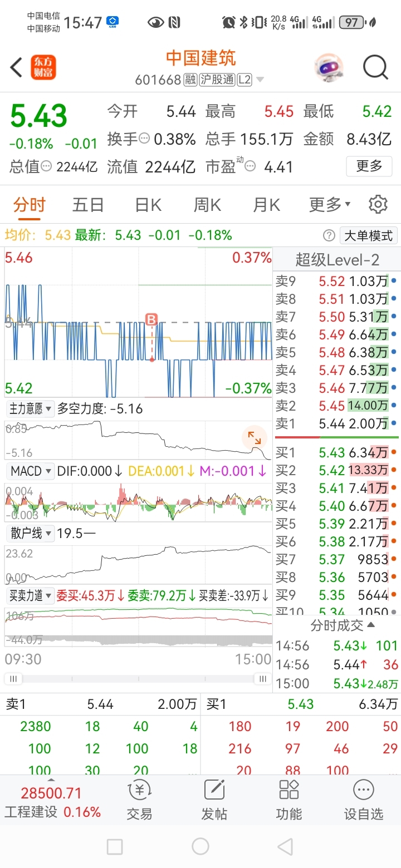Open the 更多 chart period dropdown
401x868 pixels.
tap(330, 205)
